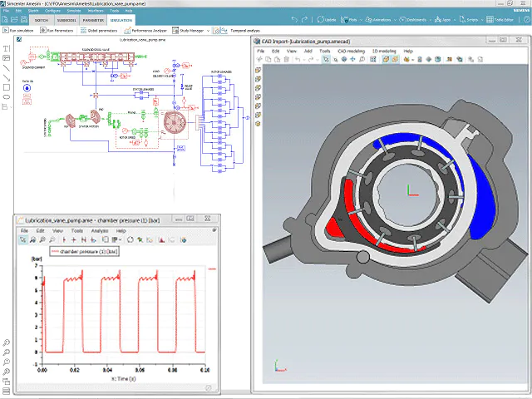The width and height of the screenshot is (532, 399).
Task: Switch to the PARAMETER mode tab
Action: click(94, 20)
